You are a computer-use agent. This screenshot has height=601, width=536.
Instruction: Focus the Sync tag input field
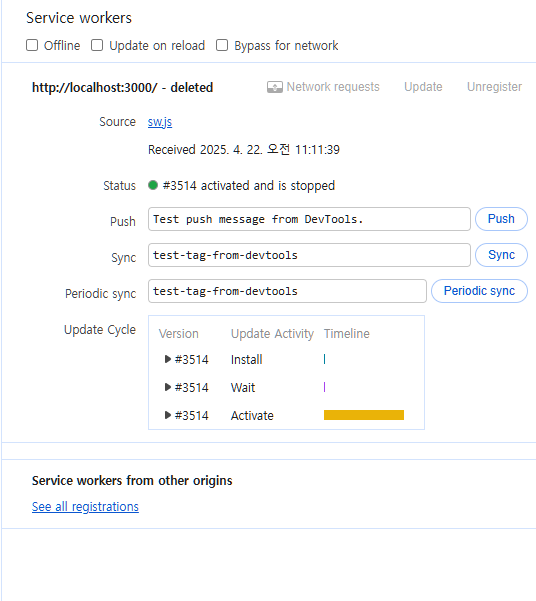[x=309, y=255]
